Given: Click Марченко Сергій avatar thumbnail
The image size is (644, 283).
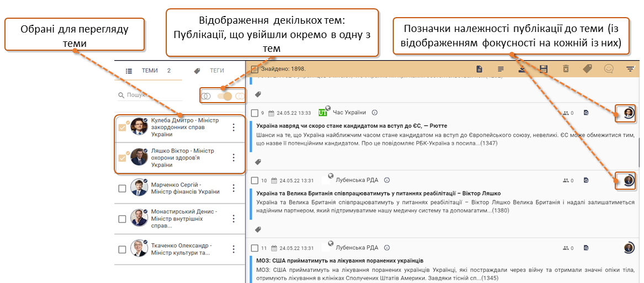Looking at the screenshot, I should [x=139, y=188].
